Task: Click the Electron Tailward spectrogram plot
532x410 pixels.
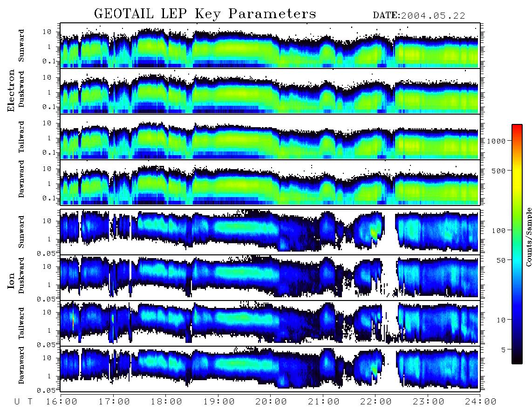Action: click(x=270, y=137)
